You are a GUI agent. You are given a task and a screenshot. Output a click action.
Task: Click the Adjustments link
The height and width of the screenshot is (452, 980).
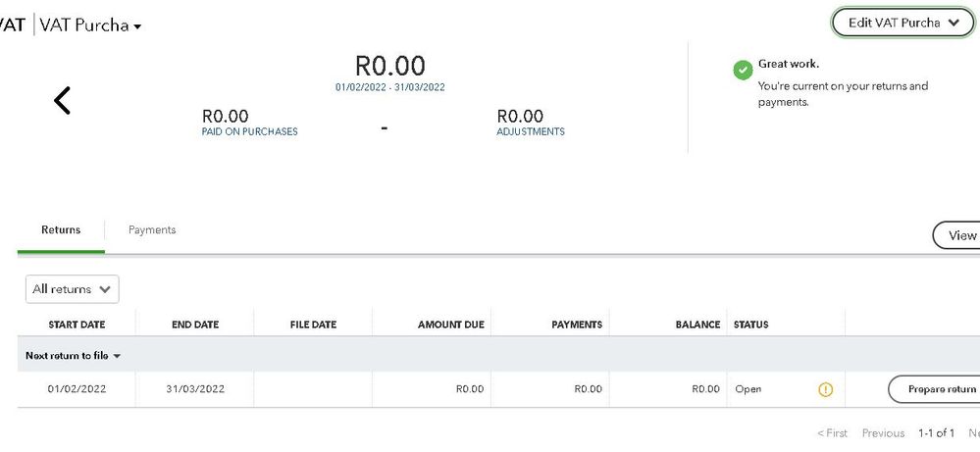point(530,132)
